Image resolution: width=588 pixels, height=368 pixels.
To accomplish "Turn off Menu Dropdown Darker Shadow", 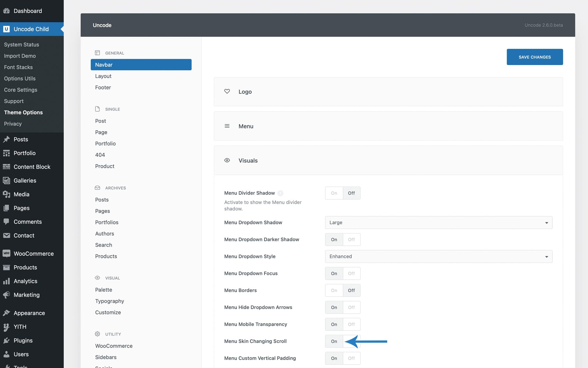I will tap(351, 240).
